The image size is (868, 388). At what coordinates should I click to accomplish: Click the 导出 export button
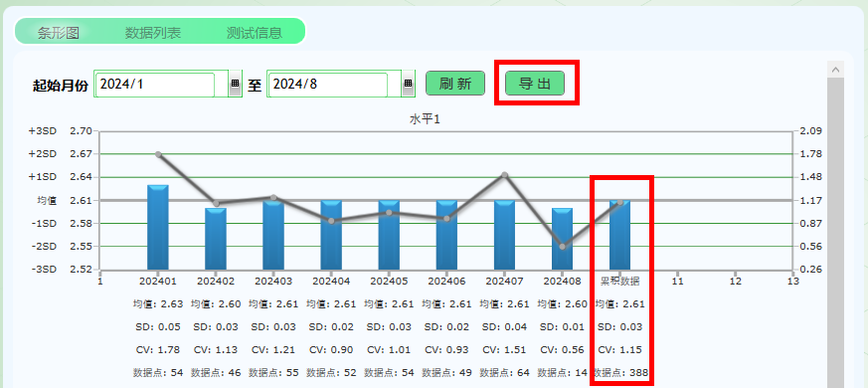click(x=535, y=84)
